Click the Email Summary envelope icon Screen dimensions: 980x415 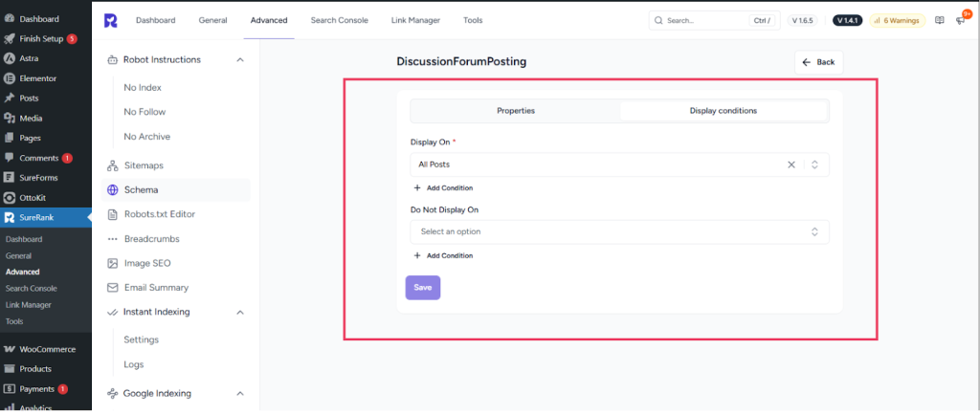click(x=113, y=288)
